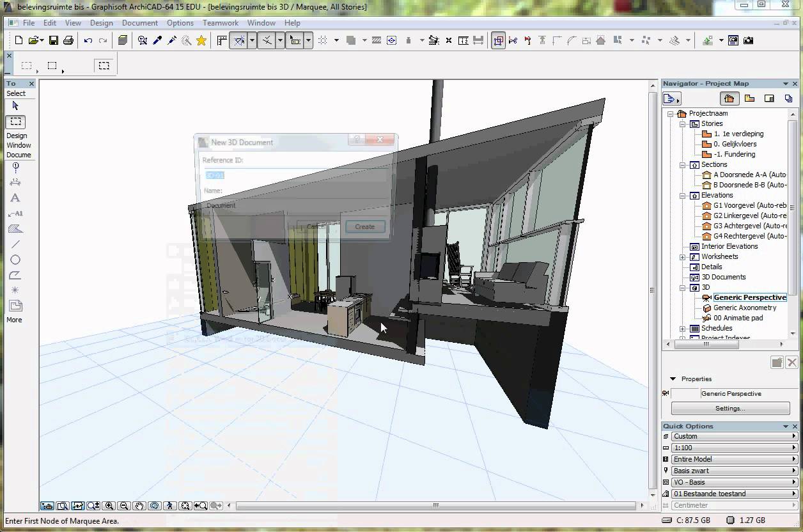Click the Name field containing Document
The width and height of the screenshot is (803, 532).
pyautogui.click(x=296, y=206)
